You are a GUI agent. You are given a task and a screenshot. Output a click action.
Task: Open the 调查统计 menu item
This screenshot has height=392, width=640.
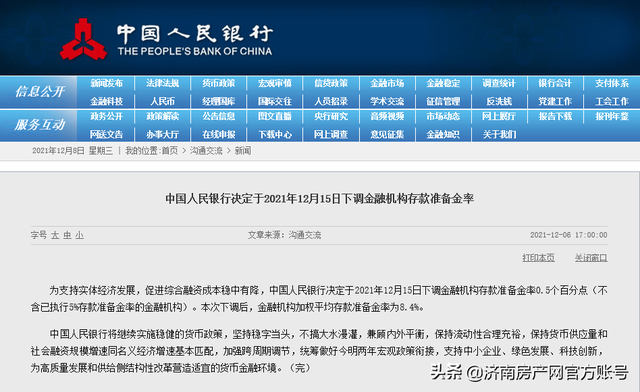click(499, 83)
